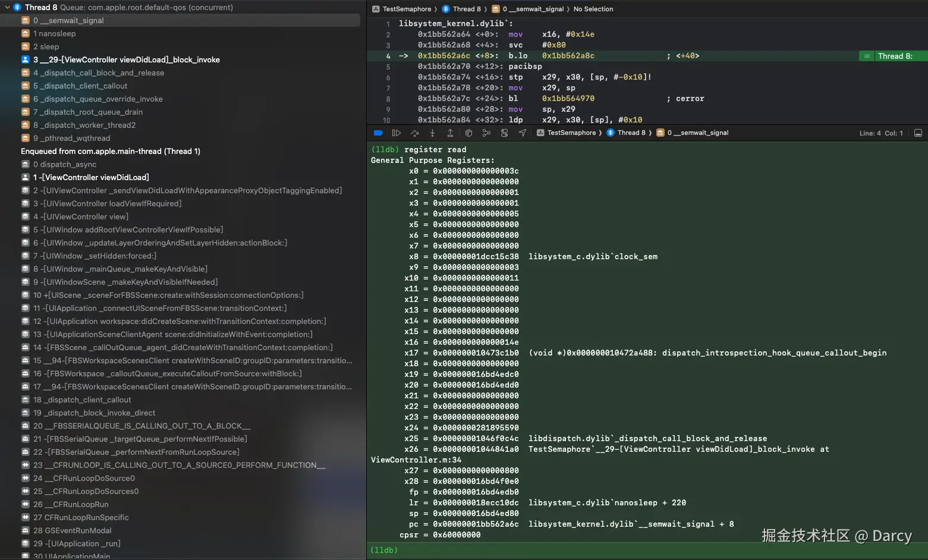
Task: Click line number 2 gutter in disassembly
Action: (x=388, y=34)
